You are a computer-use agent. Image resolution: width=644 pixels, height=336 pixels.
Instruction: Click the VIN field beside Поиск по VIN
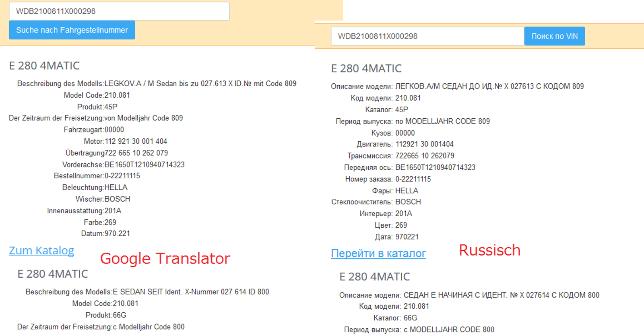(x=427, y=36)
